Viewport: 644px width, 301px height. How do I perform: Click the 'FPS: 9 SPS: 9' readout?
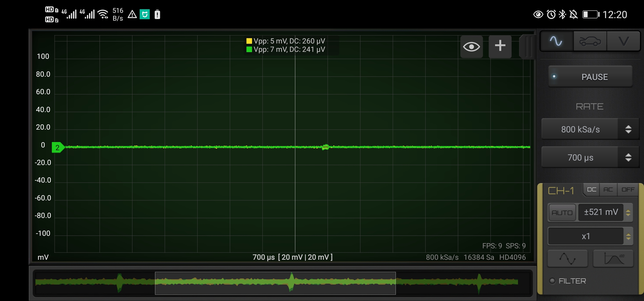coord(504,246)
